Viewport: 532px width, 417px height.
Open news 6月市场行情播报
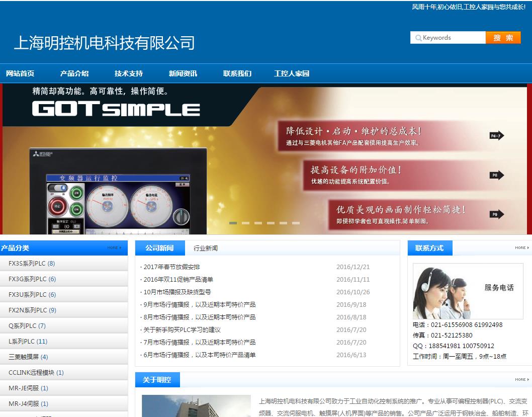200,355
